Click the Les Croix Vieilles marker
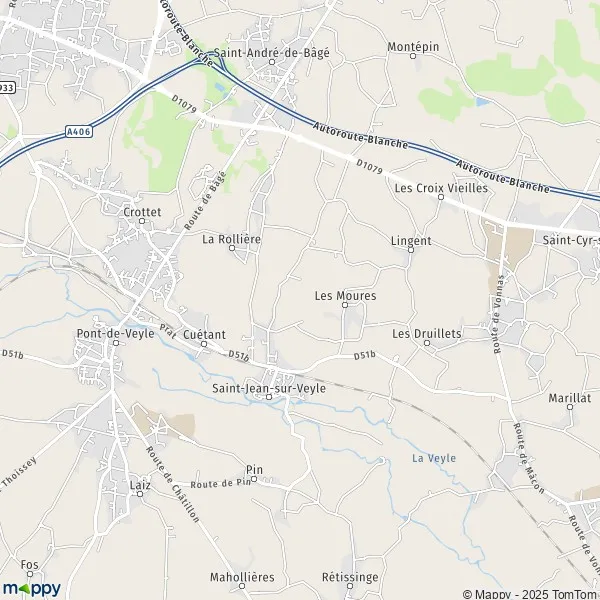Screen dimensions: 600x600 pyautogui.click(x=441, y=197)
